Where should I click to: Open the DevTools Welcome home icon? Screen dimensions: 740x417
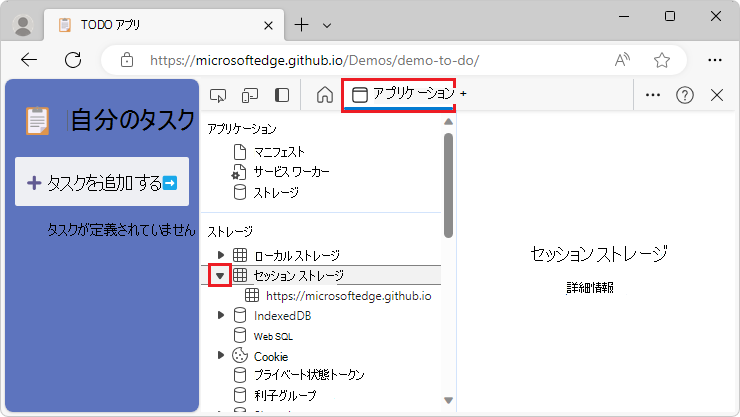(324, 95)
